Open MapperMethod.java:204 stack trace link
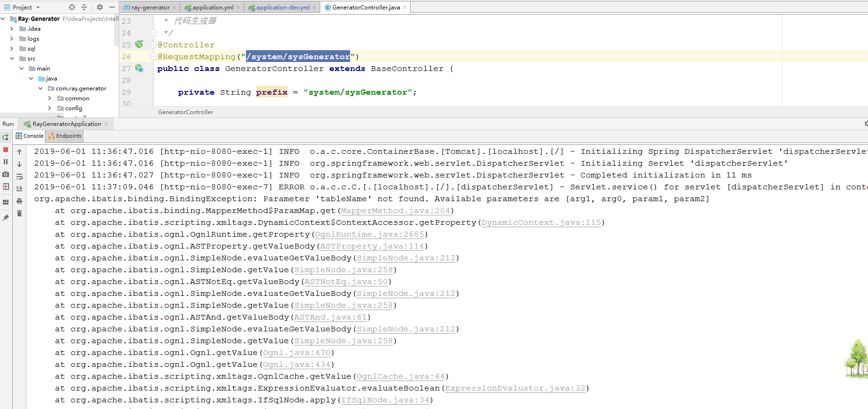This screenshot has width=868, height=409. point(395,211)
